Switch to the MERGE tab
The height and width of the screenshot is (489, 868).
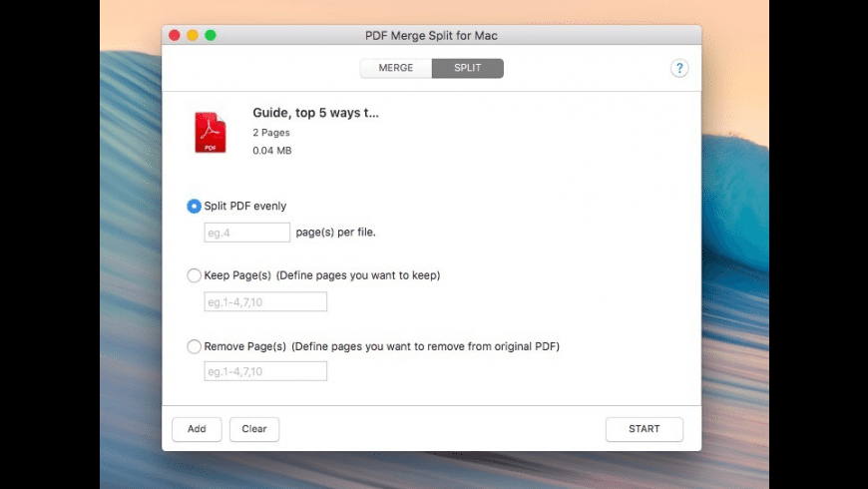pyautogui.click(x=396, y=68)
